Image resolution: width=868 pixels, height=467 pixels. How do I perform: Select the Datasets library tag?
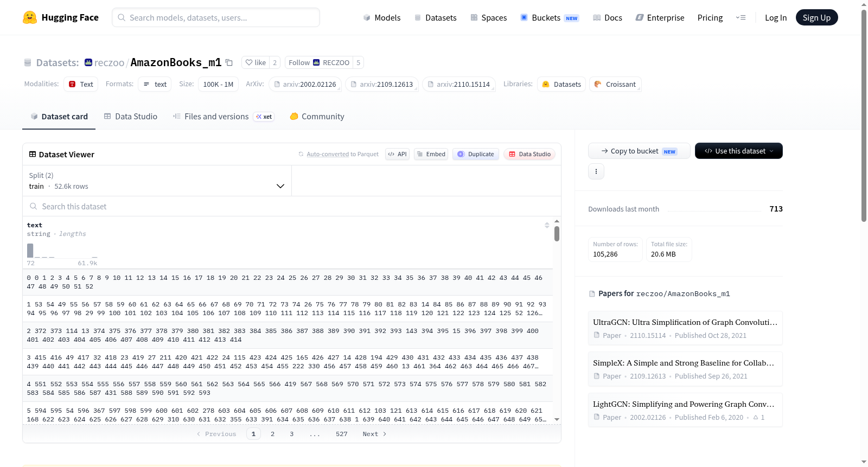[561, 84]
